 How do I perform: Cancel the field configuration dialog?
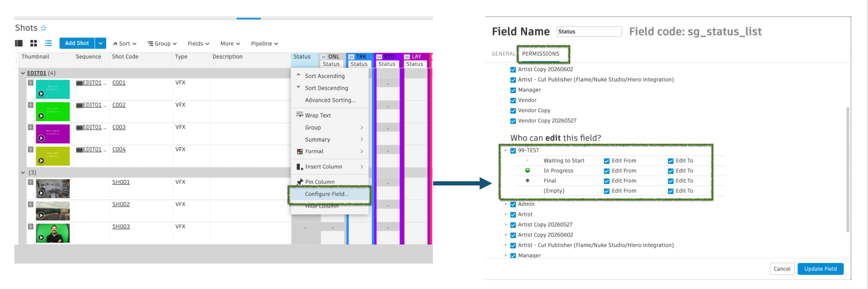(782, 269)
